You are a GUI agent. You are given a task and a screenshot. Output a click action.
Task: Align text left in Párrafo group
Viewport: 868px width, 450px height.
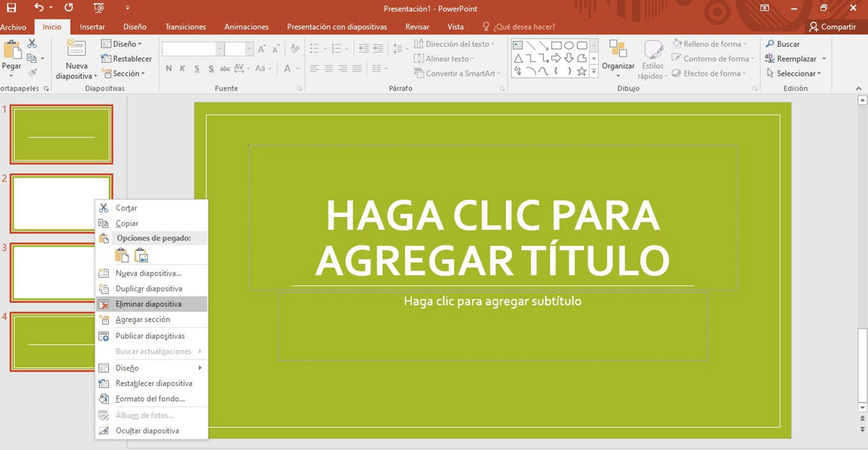(x=314, y=69)
